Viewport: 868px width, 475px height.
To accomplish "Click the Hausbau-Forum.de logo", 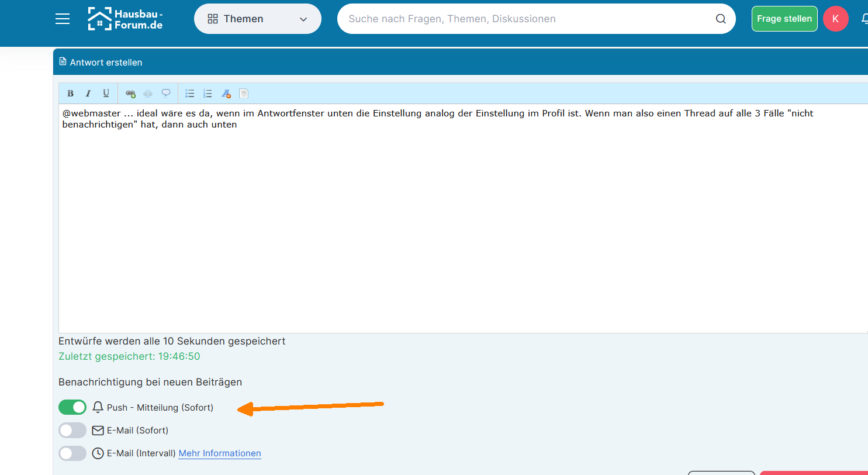I will click(x=125, y=19).
